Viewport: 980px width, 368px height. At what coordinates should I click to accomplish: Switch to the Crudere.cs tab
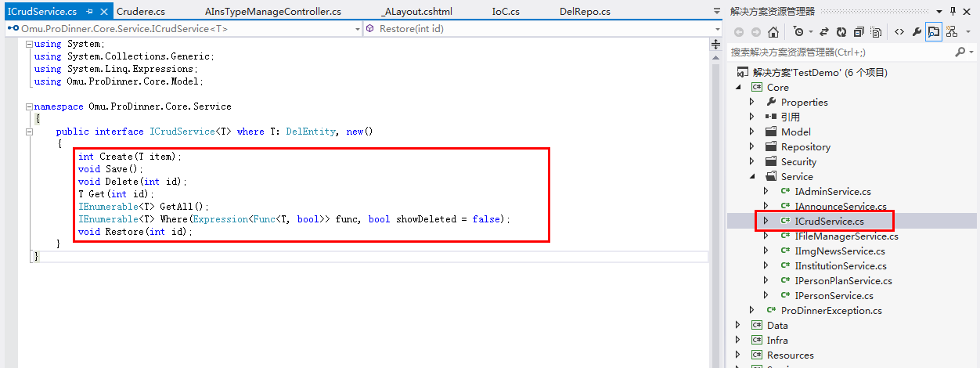tap(140, 12)
